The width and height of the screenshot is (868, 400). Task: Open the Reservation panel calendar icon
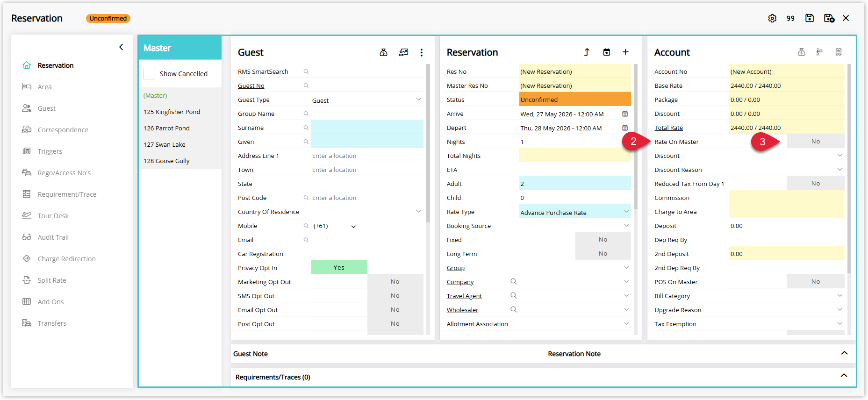pos(607,52)
